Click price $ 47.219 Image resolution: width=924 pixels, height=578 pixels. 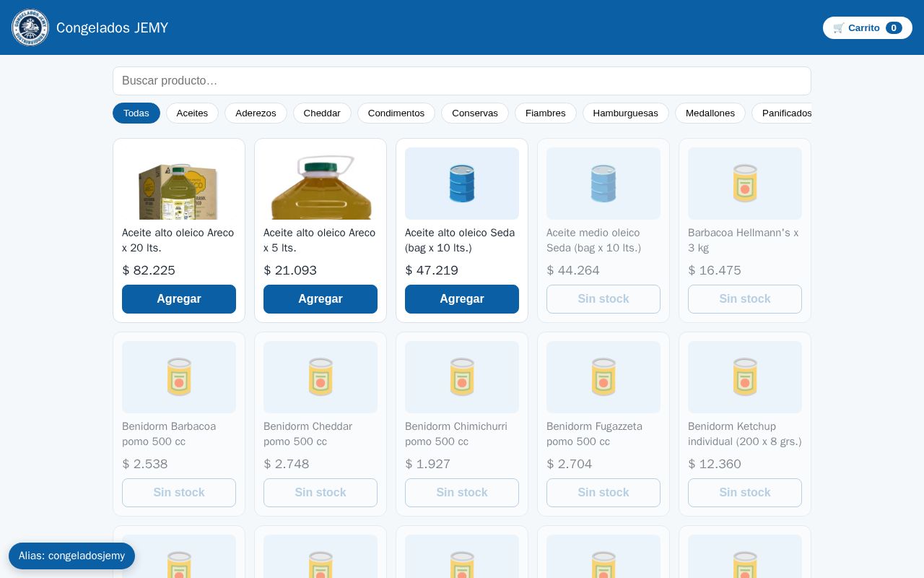432,270
